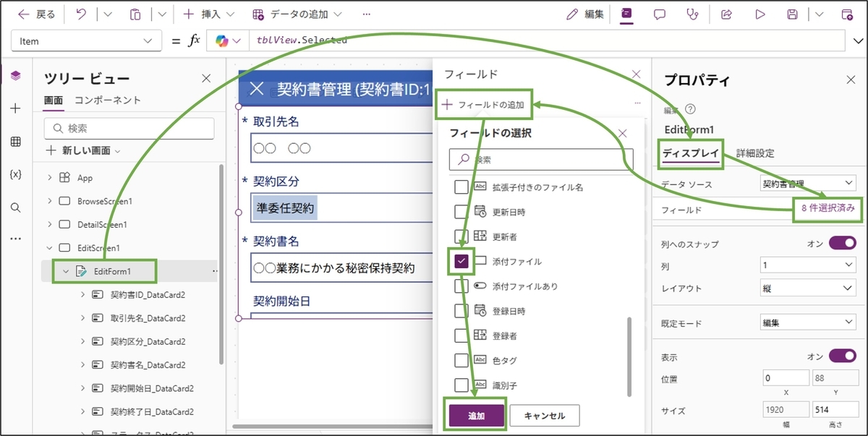868x436 pixels.
Task: Open the データ ソース dropdown
Action: tap(809, 184)
